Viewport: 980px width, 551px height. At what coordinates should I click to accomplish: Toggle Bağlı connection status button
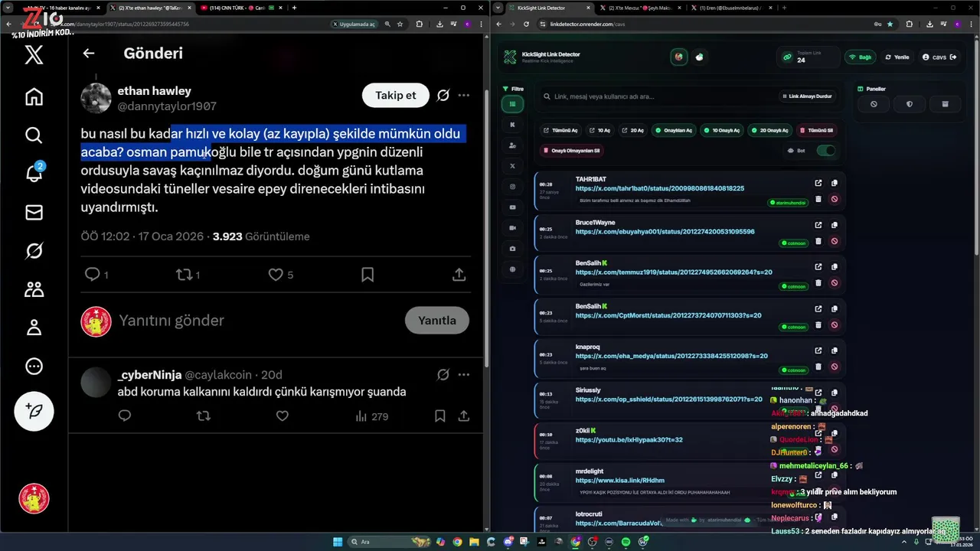point(861,57)
